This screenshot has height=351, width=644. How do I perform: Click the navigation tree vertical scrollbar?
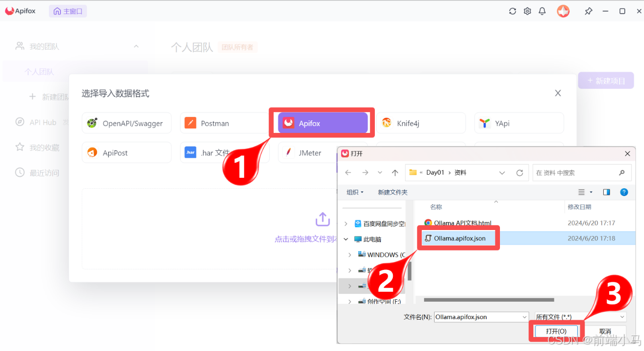(x=410, y=270)
